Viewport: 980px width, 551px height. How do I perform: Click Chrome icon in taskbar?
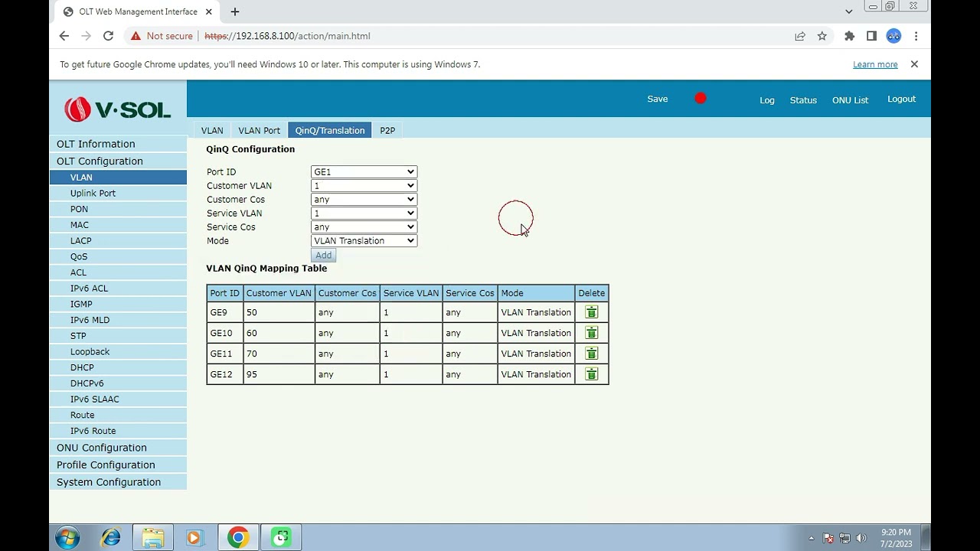pyautogui.click(x=238, y=538)
